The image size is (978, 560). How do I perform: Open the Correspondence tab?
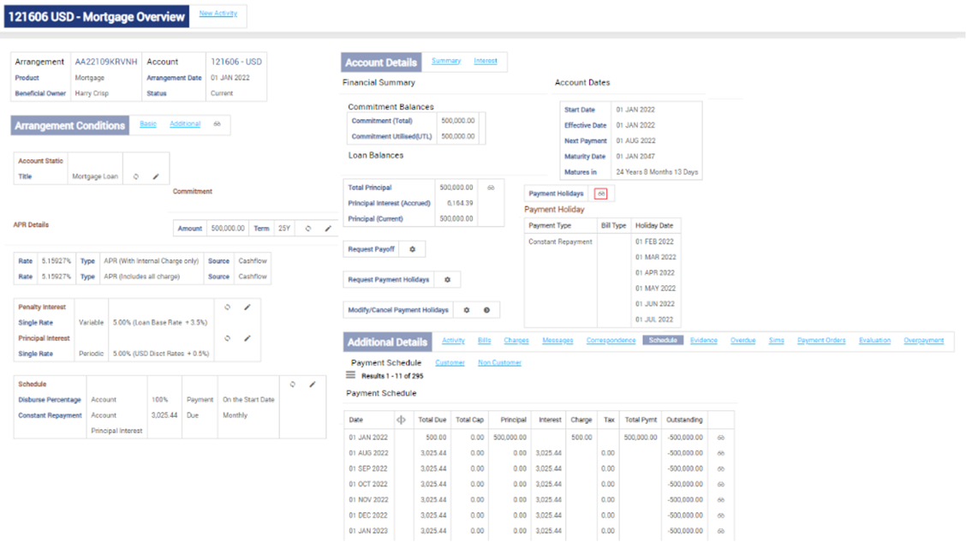click(x=611, y=341)
